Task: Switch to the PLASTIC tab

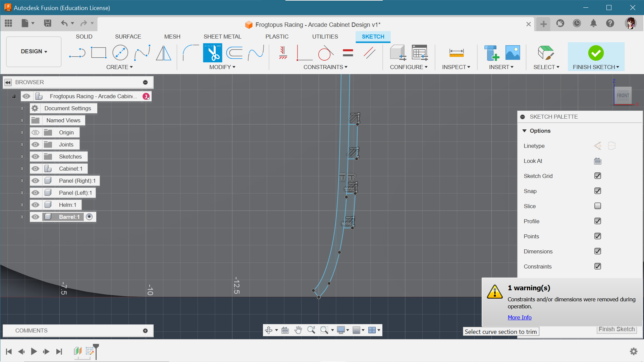Action: point(277,37)
